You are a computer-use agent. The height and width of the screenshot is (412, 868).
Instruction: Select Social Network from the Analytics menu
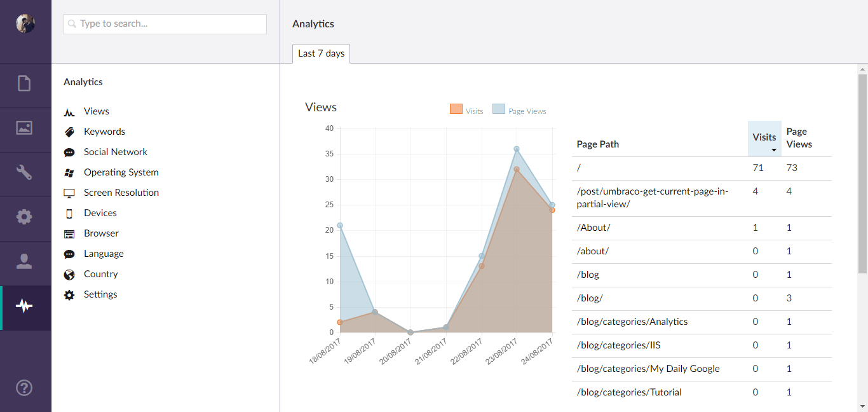[69, 151]
